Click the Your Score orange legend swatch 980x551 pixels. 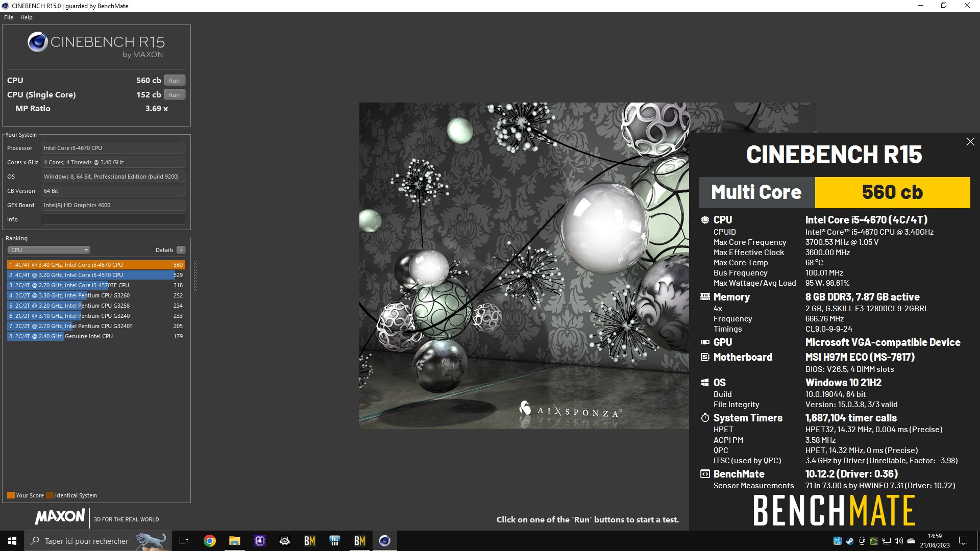click(x=11, y=495)
